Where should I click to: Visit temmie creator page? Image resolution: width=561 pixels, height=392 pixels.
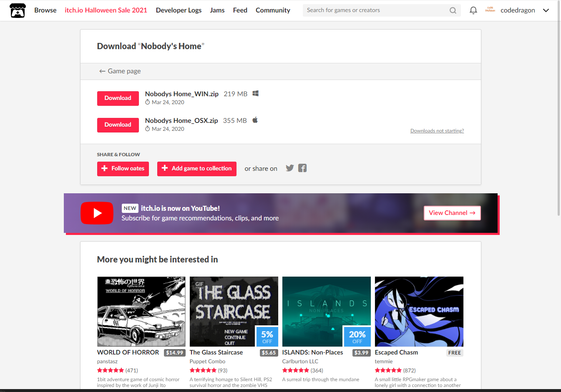click(384, 362)
